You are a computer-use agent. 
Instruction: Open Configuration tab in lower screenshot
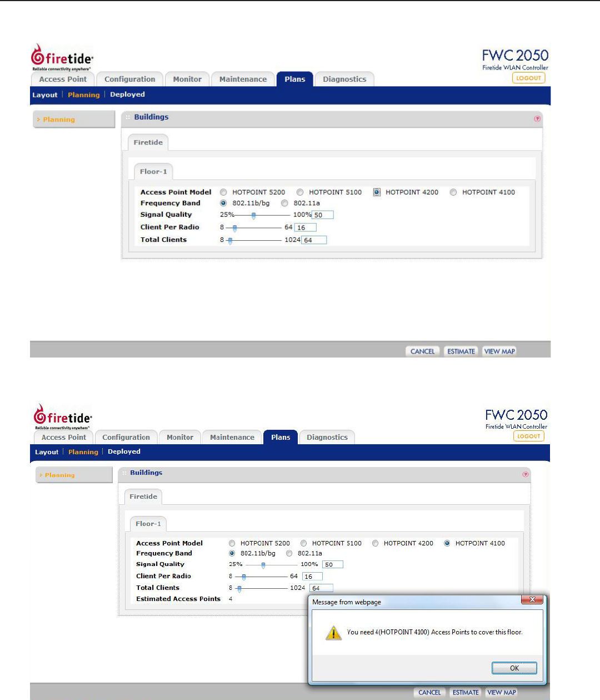click(x=126, y=438)
